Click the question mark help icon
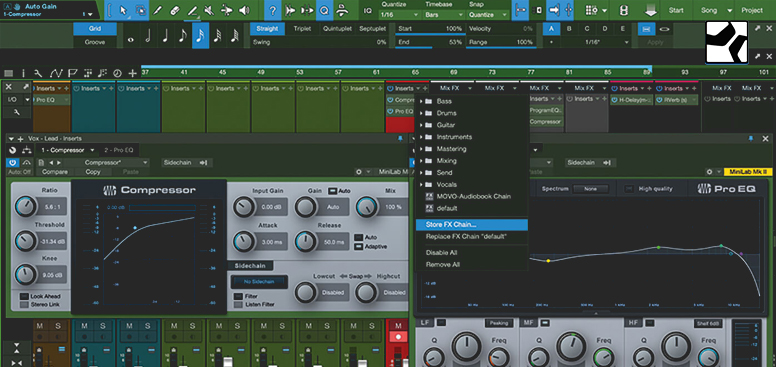This screenshot has width=776, height=367. click(x=273, y=10)
